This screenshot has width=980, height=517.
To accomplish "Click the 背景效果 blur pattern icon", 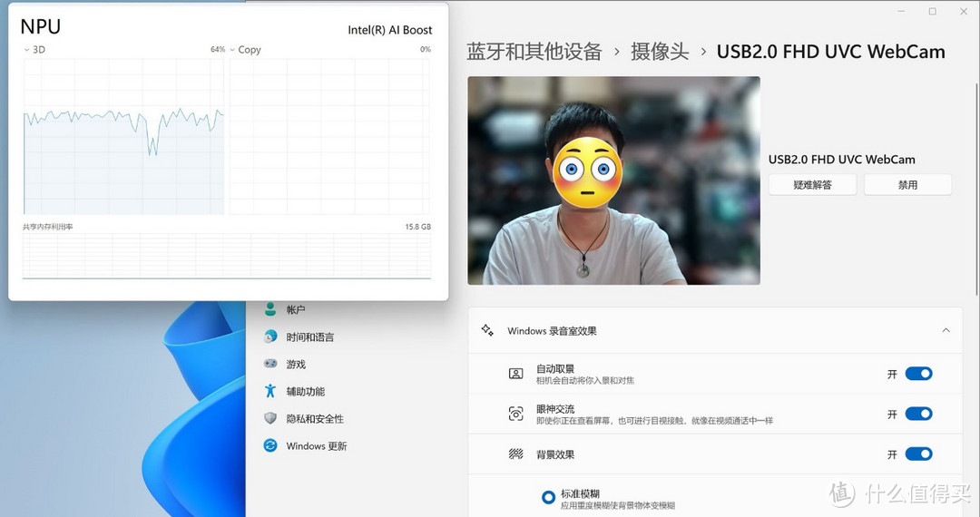I will [x=515, y=454].
